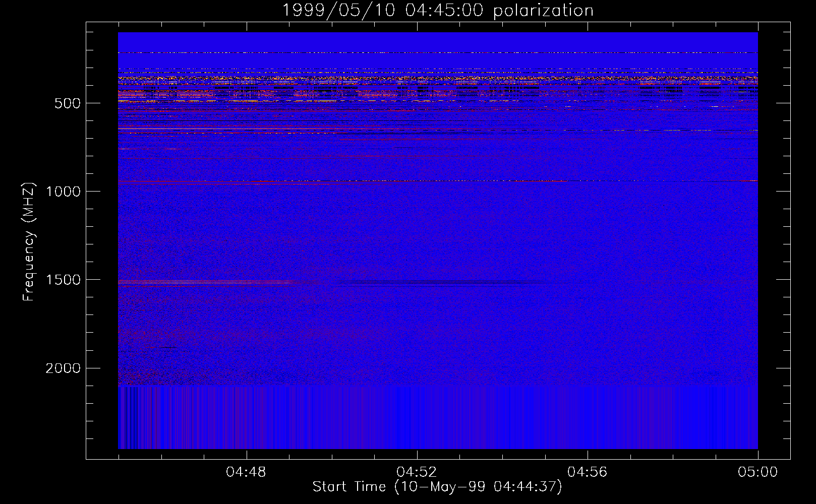Click the 1500 frequency tick label

[x=63, y=280]
